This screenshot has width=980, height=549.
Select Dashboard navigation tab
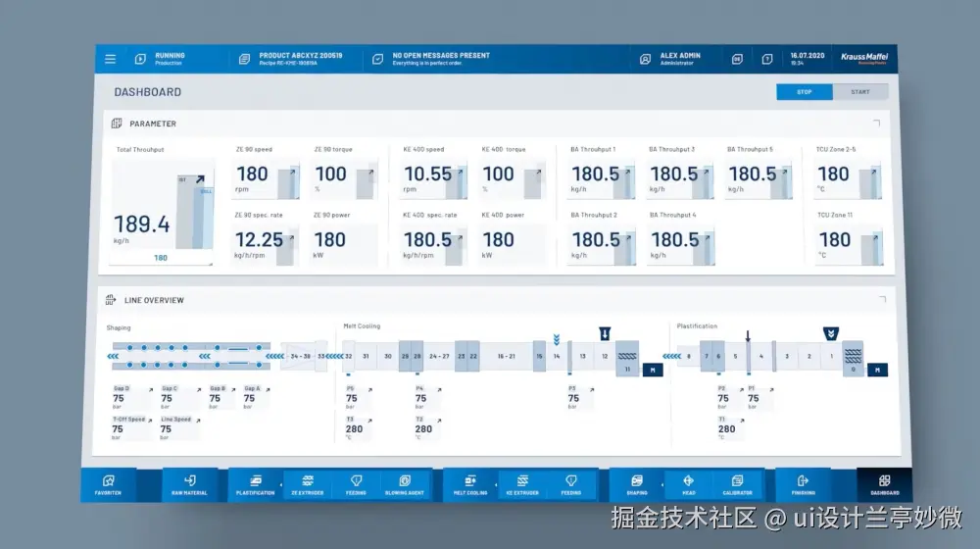(884, 484)
